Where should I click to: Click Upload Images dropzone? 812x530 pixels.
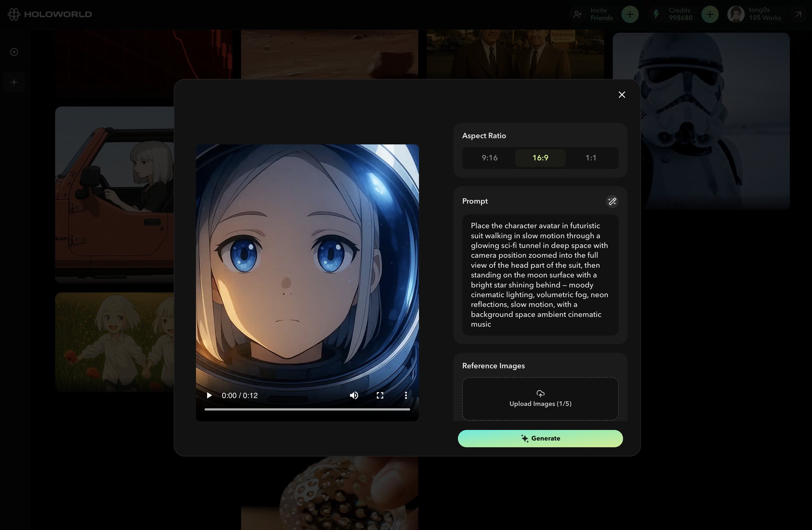point(540,399)
